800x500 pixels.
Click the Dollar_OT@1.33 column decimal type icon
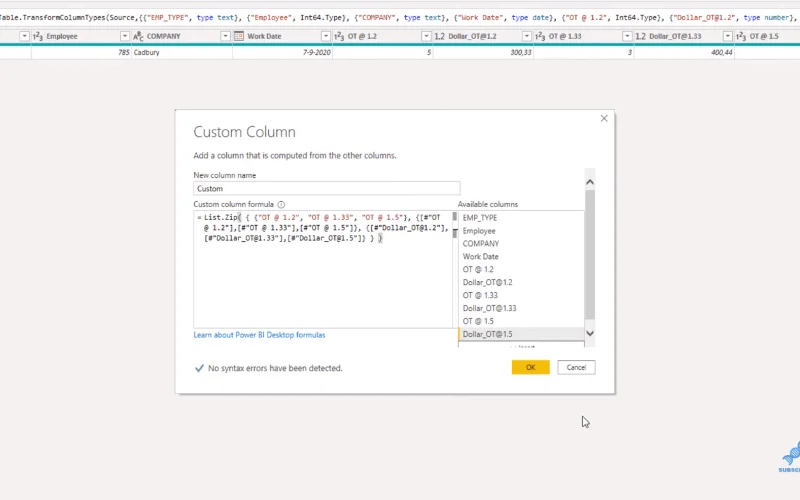point(641,36)
